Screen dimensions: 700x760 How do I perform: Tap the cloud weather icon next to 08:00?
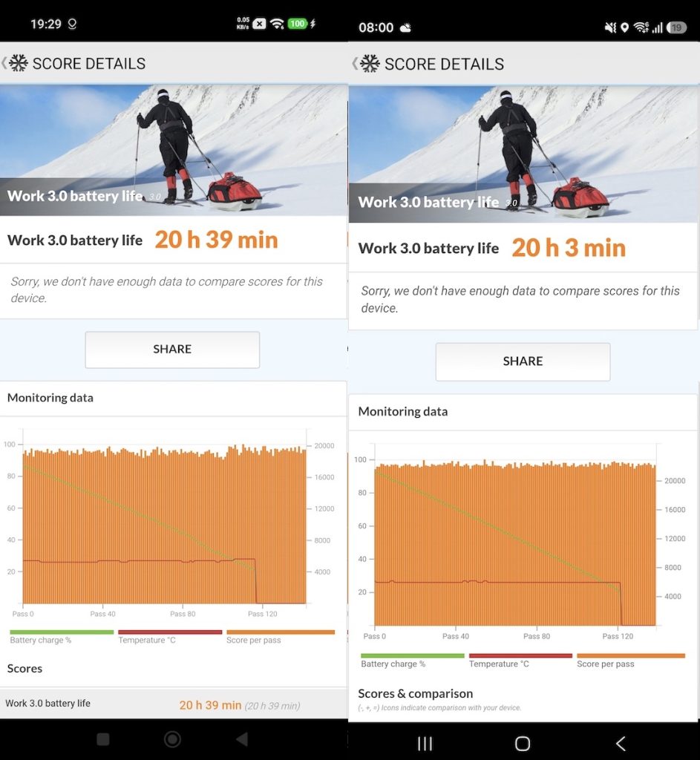click(x=405, y=27)
